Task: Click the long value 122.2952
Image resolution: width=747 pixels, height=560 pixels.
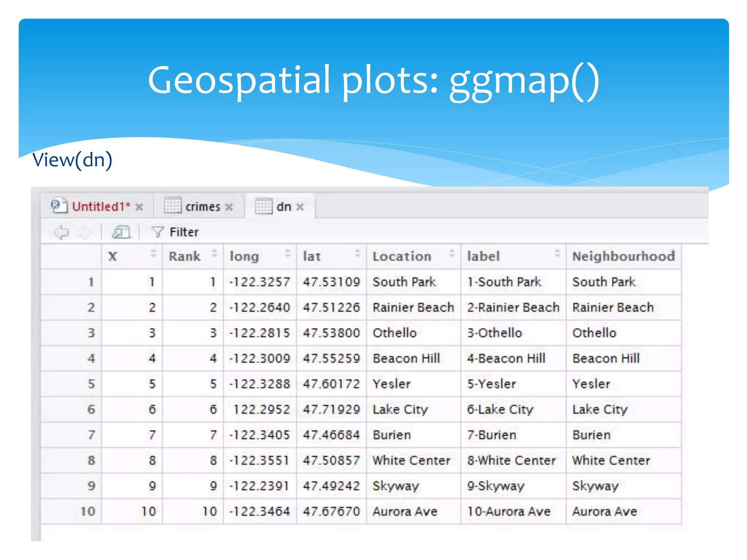Action: 262,409
